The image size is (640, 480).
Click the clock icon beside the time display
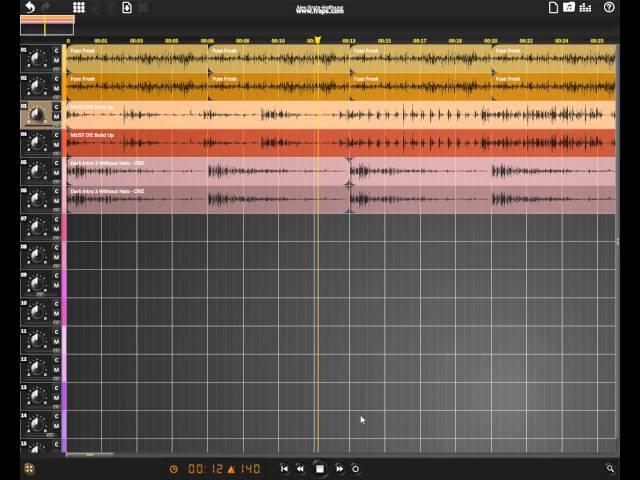pos(174,469)
